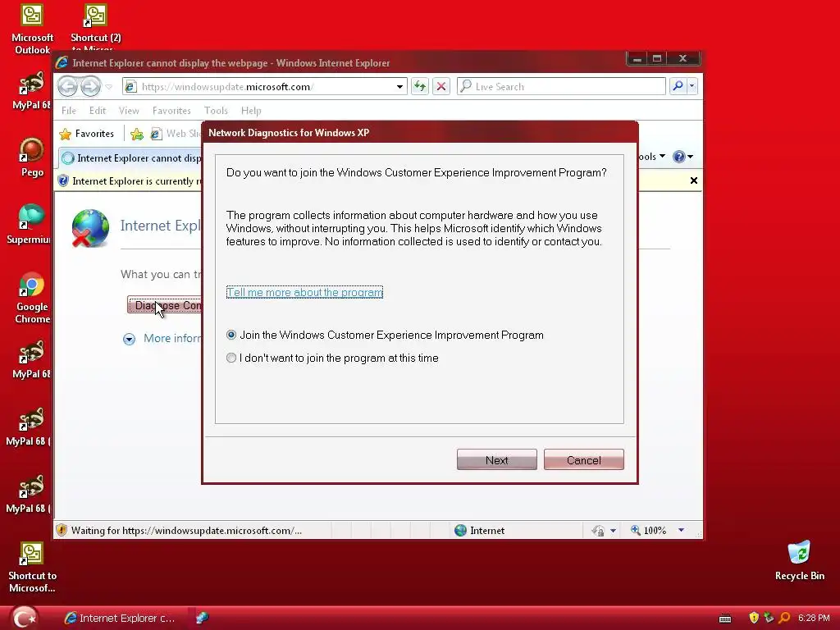Open the Recycle Bin
840x630 pixels.
coord(799,561)
